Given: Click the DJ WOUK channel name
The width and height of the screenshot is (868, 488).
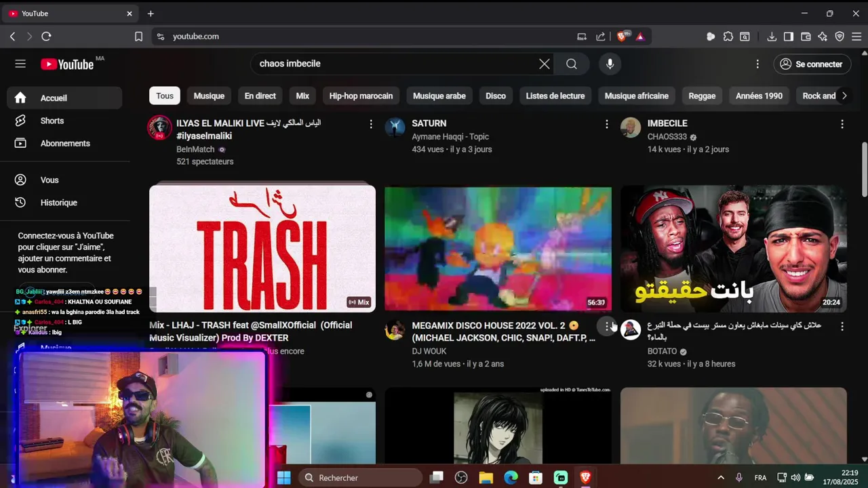Looking at the screenshot, I should click(x=429, y=351).
